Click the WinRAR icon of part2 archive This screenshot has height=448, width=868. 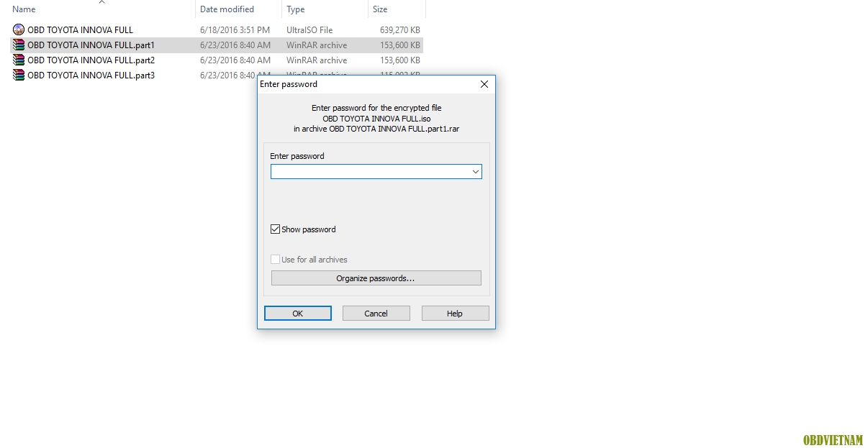click(x=19, y=60)
